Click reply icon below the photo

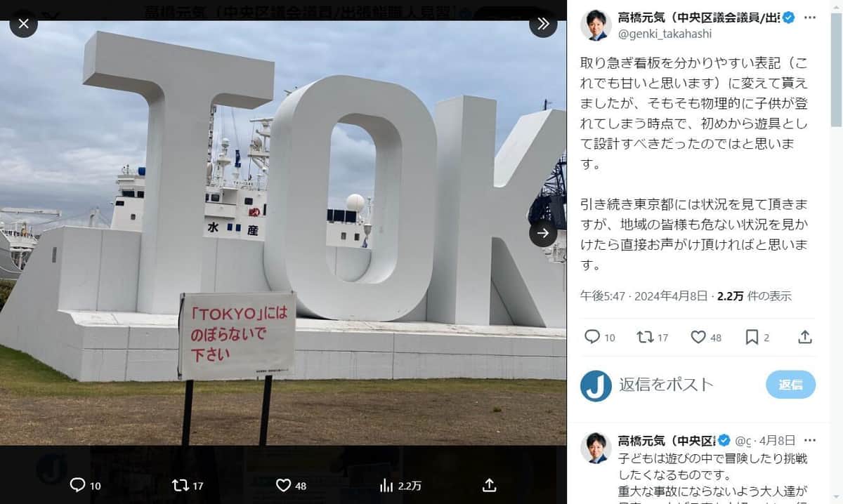(x=78, y=485)
